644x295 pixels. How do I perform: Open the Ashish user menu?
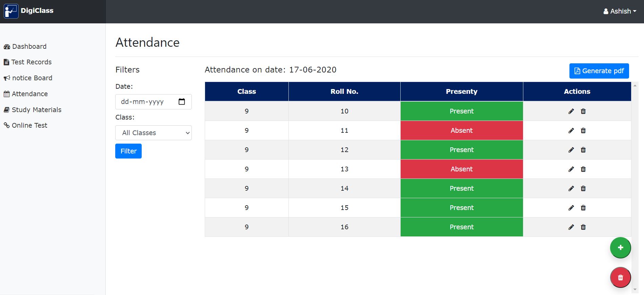tap(620, 11)
